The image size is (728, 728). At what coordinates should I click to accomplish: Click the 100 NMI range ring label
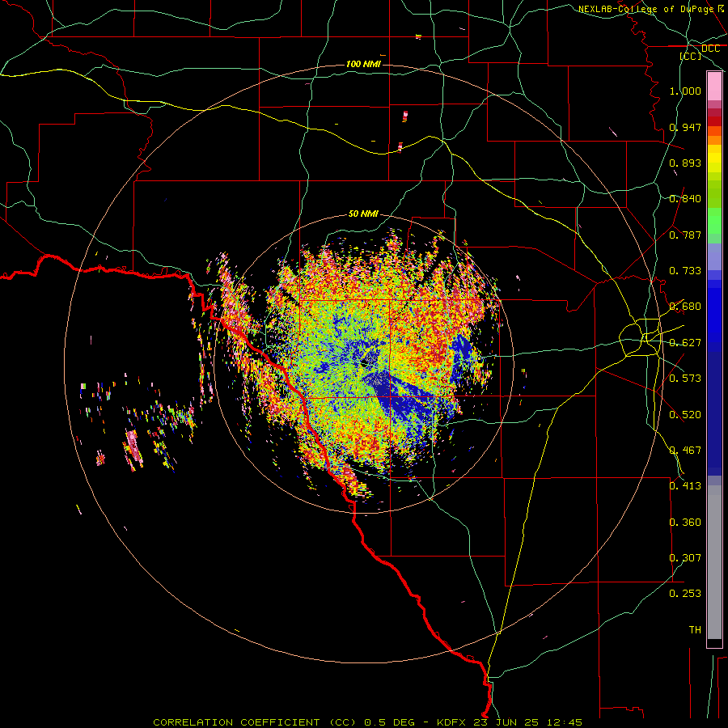[x=363, y=64]
